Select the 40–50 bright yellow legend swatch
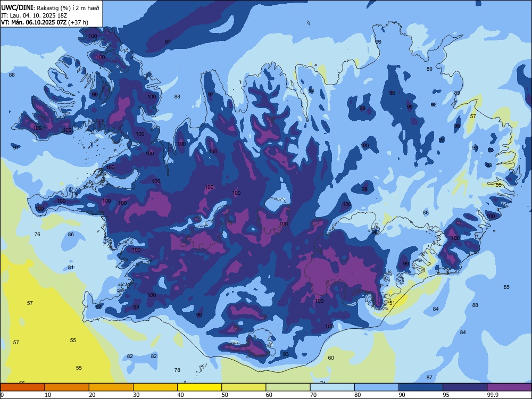The width and height of the screenshot is (532, 399). pyautogui.click(x=199, y=387)
